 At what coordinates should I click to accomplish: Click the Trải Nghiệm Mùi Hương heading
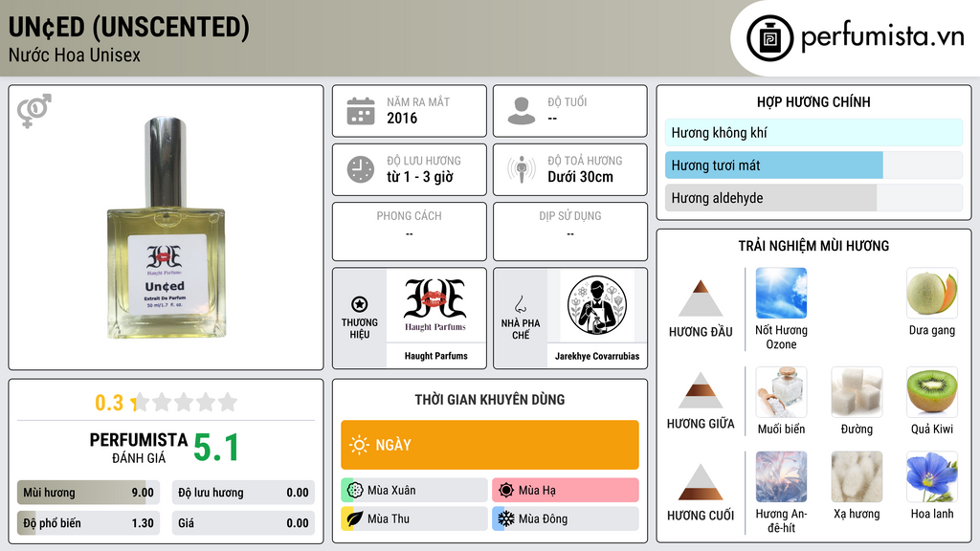click(x=813, y=246)
